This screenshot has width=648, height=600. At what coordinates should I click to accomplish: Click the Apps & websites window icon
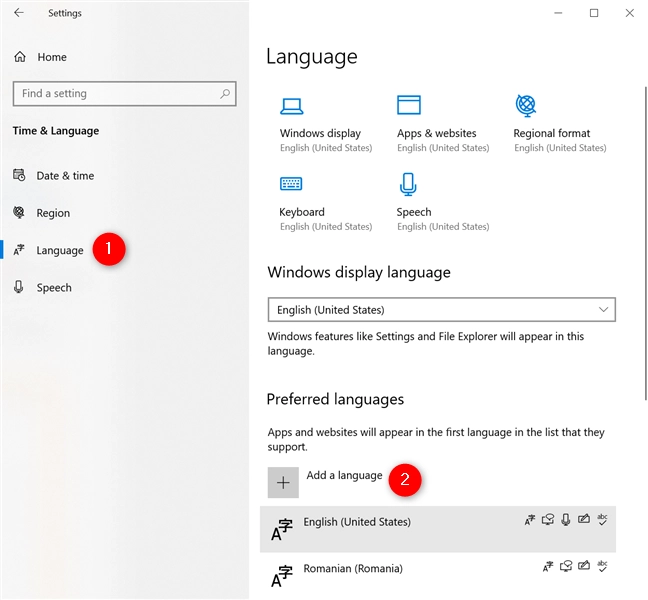[x=409, y=105]
